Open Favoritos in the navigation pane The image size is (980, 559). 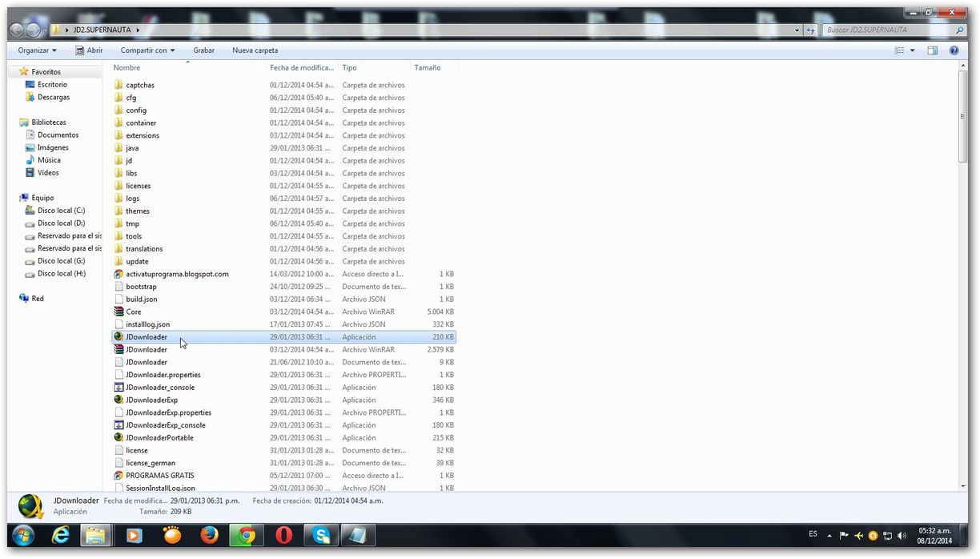[x=46, y=72]
